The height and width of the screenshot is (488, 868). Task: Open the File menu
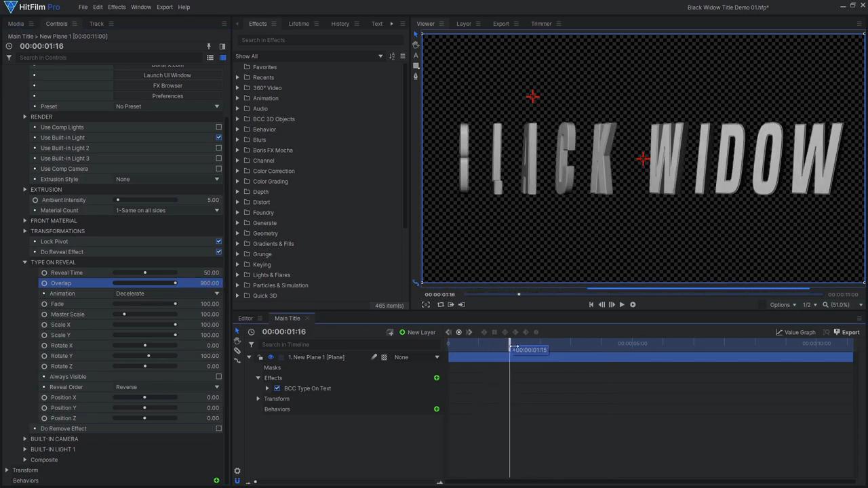click(83, 7)
